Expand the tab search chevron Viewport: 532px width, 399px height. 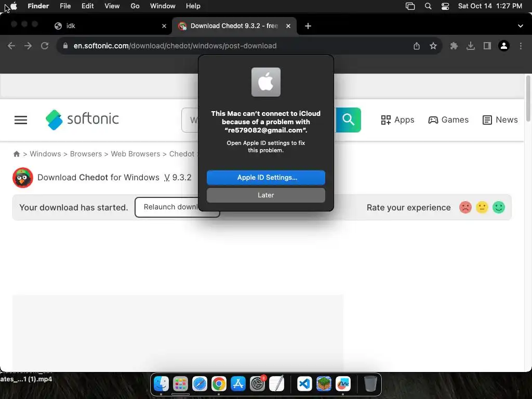click(x=521, y=26)
